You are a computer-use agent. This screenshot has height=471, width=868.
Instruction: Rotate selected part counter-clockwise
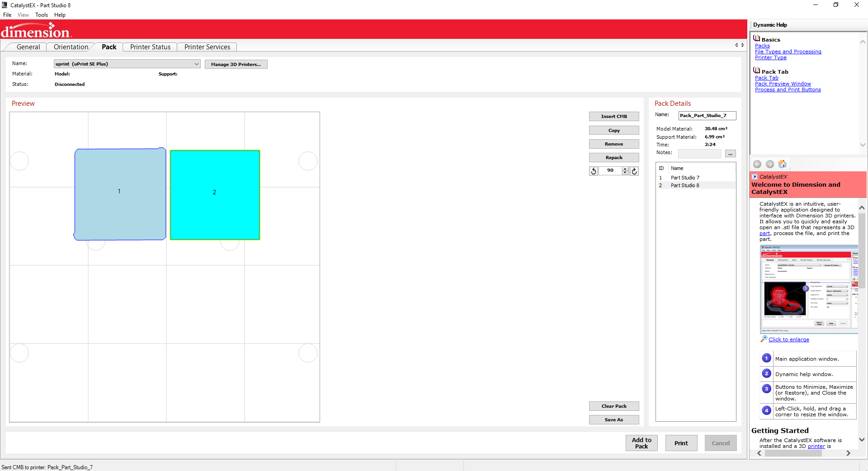pyautogui.click(x=594, y=171)
